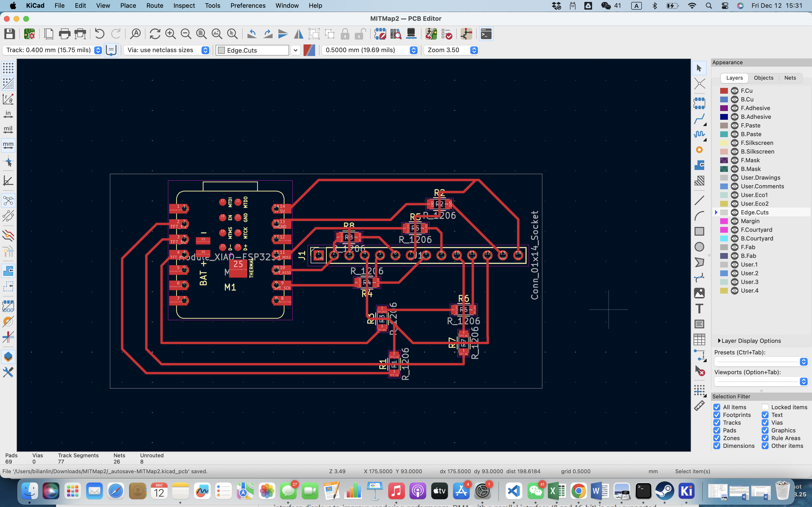This screenshot has height=507, width=812.
Task: Switch to the Nets tab
Action: [790, 78]
